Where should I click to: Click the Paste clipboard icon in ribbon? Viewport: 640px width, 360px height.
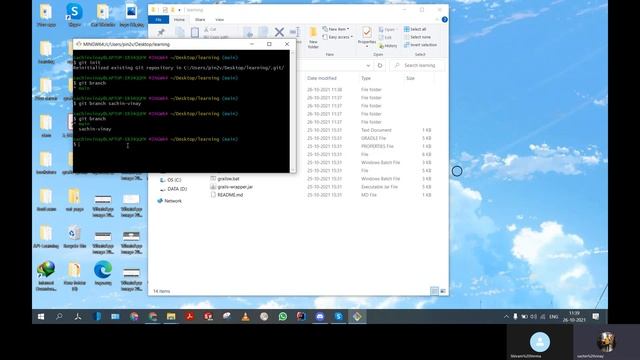click(195, 32)
